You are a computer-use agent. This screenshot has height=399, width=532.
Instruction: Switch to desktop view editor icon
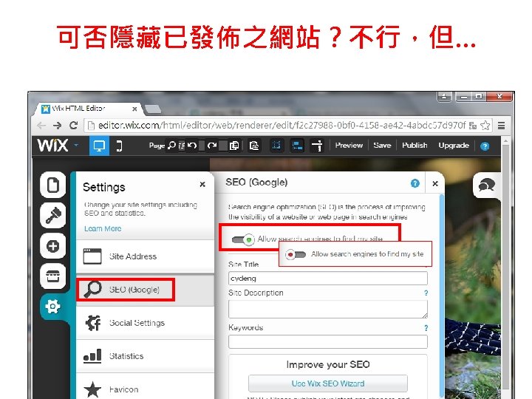click(99, 146)
